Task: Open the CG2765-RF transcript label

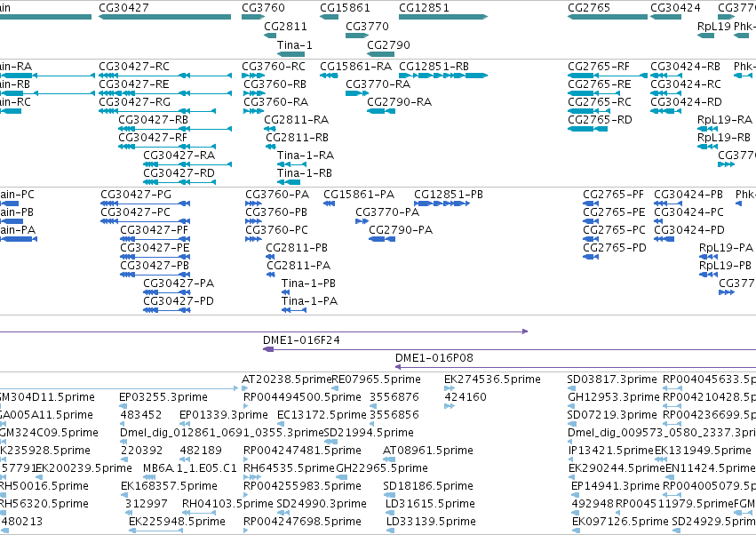Action: 599,66
